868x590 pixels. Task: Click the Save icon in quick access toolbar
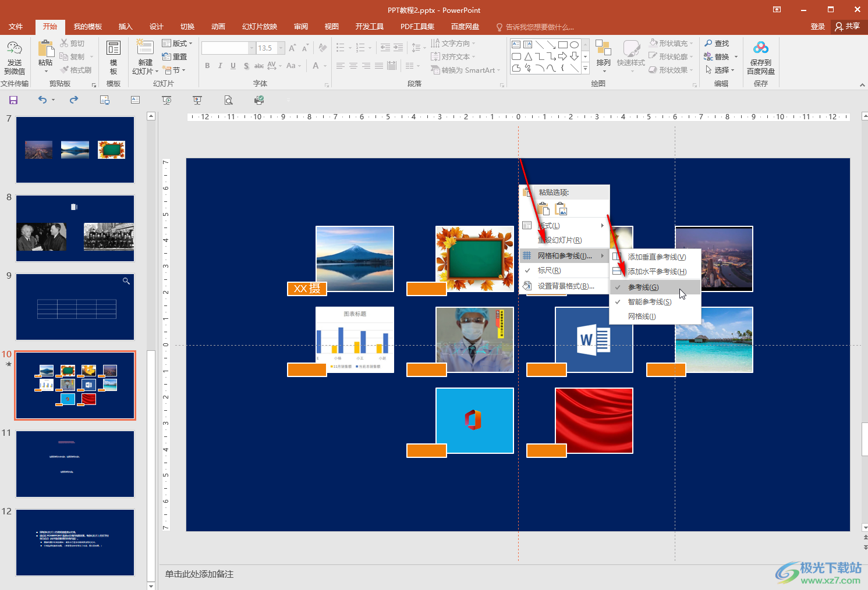coord(13,100)
